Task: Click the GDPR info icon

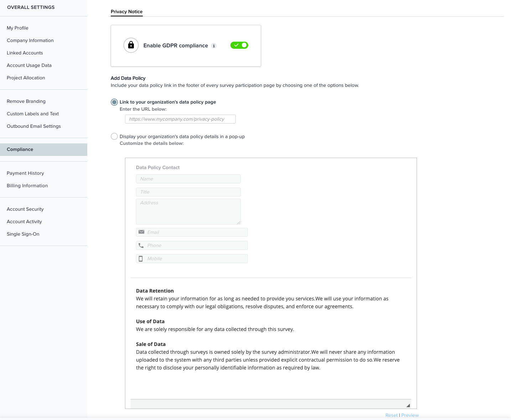Action: click(x=214, y=46)
